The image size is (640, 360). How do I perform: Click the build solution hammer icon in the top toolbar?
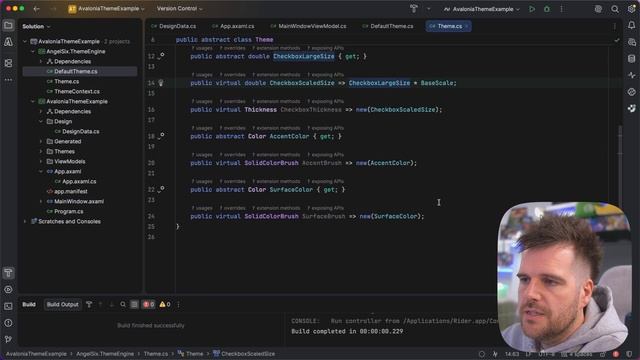click(413, 9)
